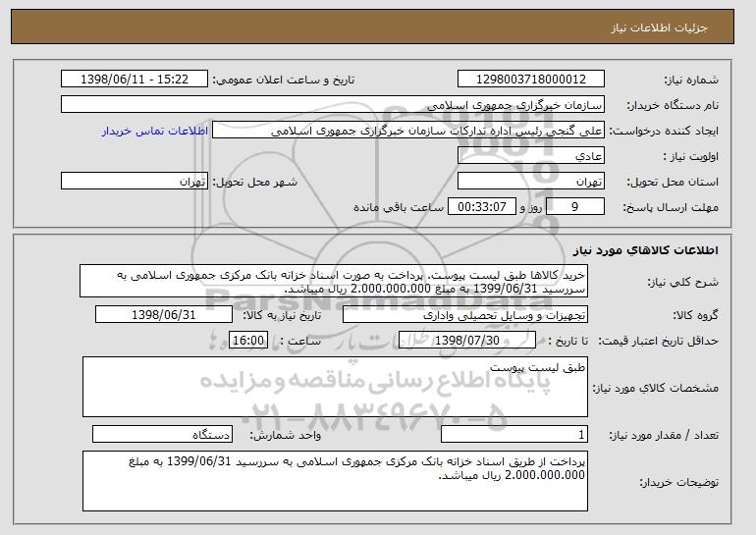Click the واحد شمارش field showing دستگاه
This screenshot has height=535, width=756.
click(x=162, y=434)
